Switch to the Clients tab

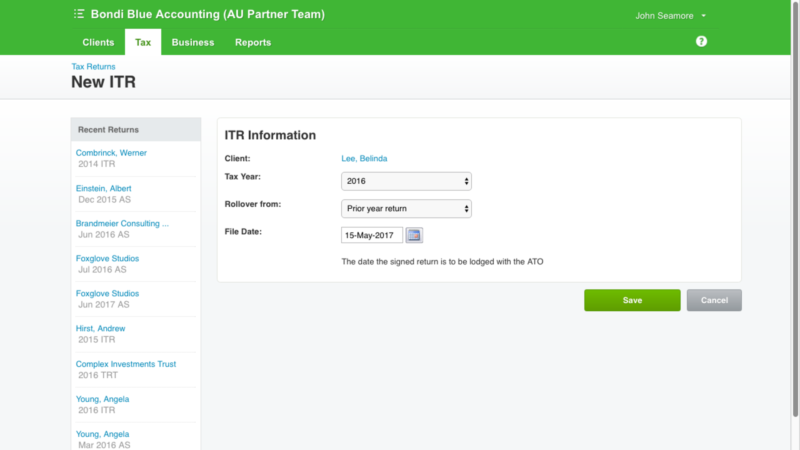[97, 43]
